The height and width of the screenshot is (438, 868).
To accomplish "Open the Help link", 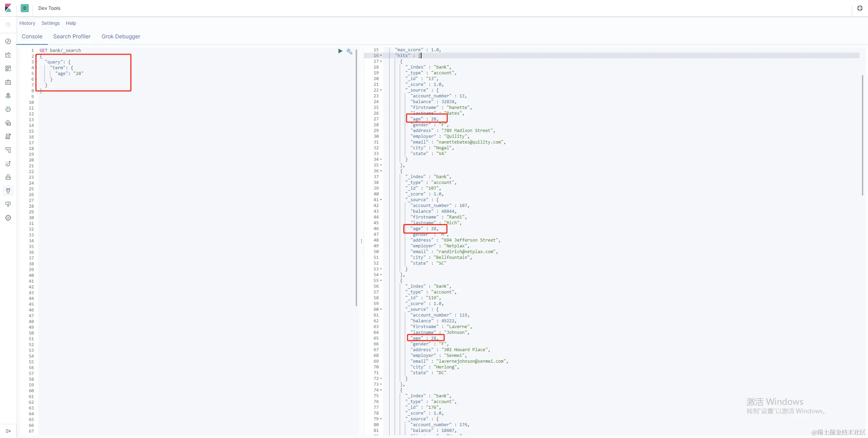I will tap(71, 23).
